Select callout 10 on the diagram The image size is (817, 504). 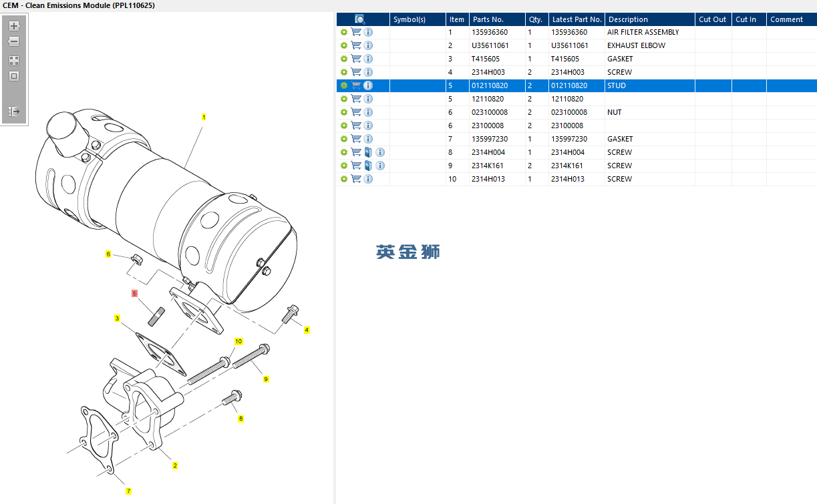click(x=238, y=341)
